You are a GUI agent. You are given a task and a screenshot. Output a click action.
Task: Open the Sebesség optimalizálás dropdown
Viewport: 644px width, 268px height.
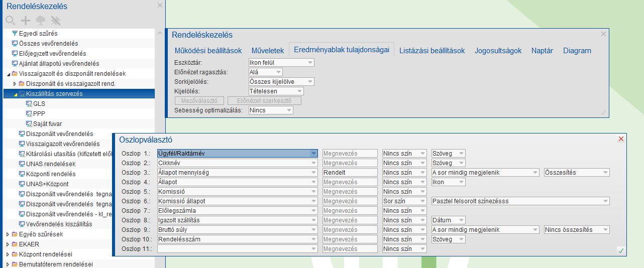pyautogui.click(x=271, y=110)
